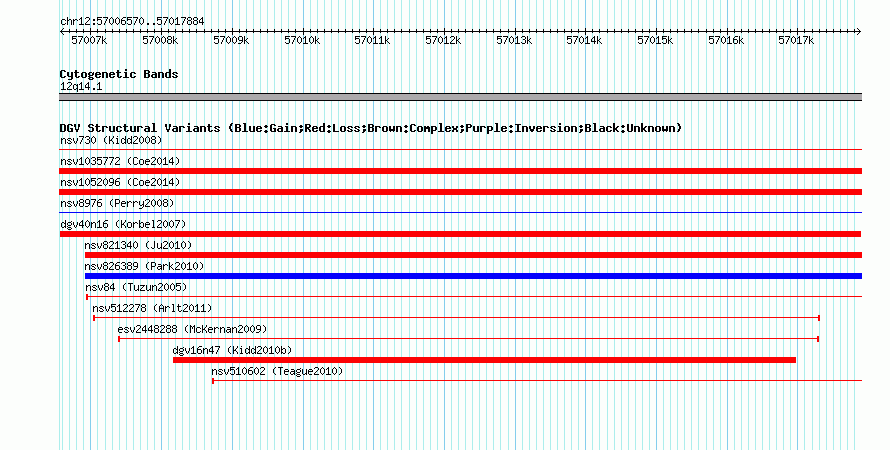Viewport: 890px width, 450px height.
Task: Click the 57015k ruler tick label
Action: coord(655,41)
